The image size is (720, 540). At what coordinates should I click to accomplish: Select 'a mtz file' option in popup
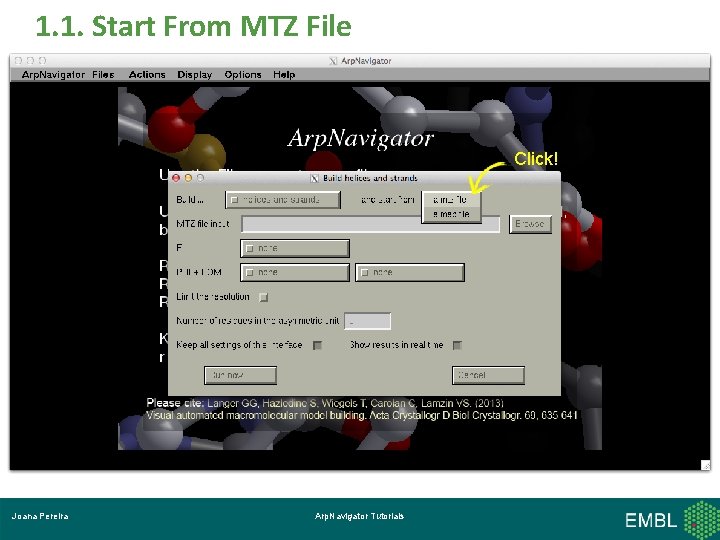click(x=451, y=200)
